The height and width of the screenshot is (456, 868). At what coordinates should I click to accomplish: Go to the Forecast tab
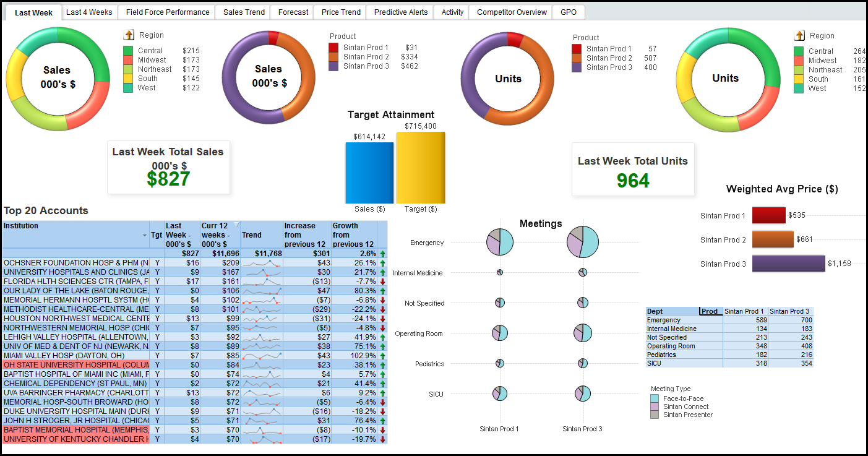[293, 12]
